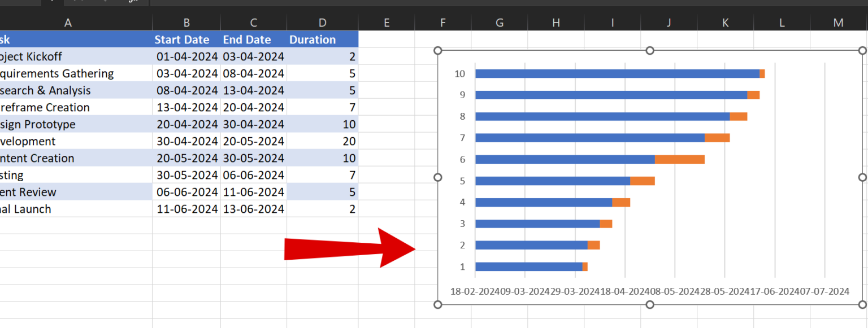Click the End Date cell 13-06-2024
This screenshot has height=328, width=868.
(x=253, y=208)
